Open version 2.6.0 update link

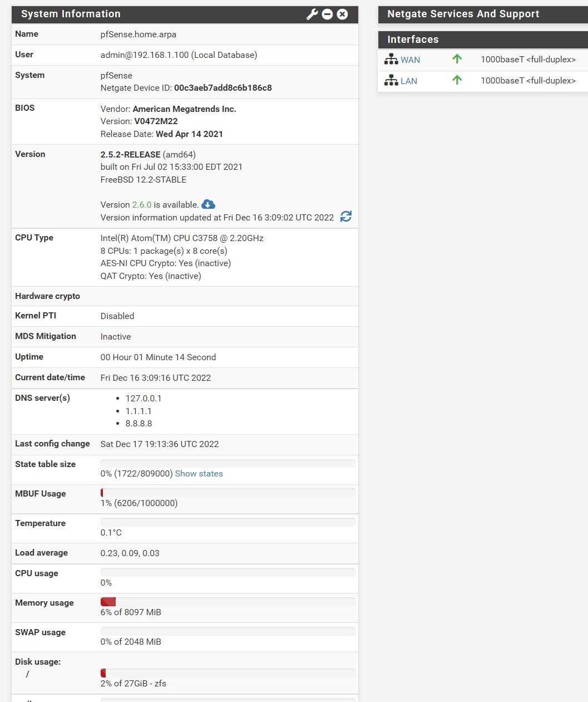tap(142, 205)
